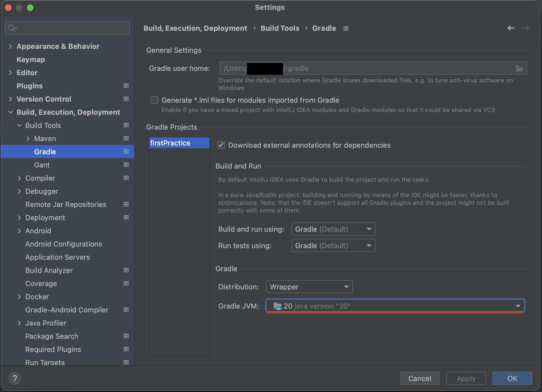The image size is (542, 392).
Task: Click the project settings icon beside Plugins
Action: (126, 86)
